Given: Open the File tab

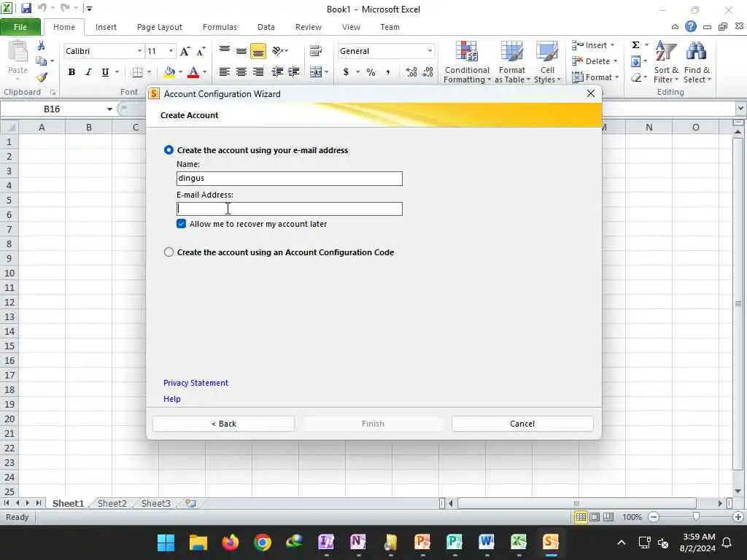Looking at the screenshot, I should (x=20, y=27).
